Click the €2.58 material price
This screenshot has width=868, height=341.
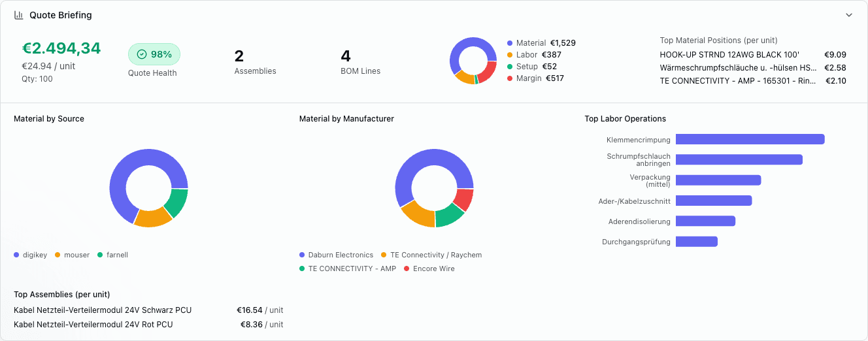point(835,68)
